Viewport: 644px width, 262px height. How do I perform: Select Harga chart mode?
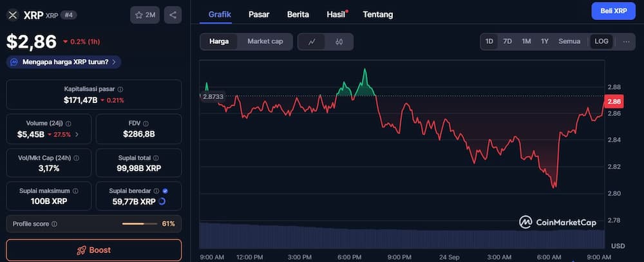219,41
